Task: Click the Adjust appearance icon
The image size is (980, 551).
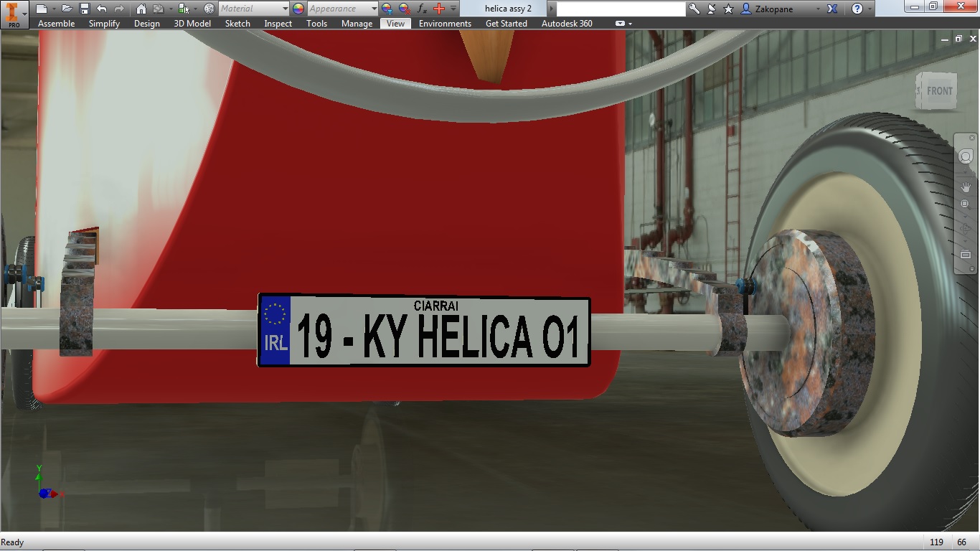Action: click(x=387, y=9)
